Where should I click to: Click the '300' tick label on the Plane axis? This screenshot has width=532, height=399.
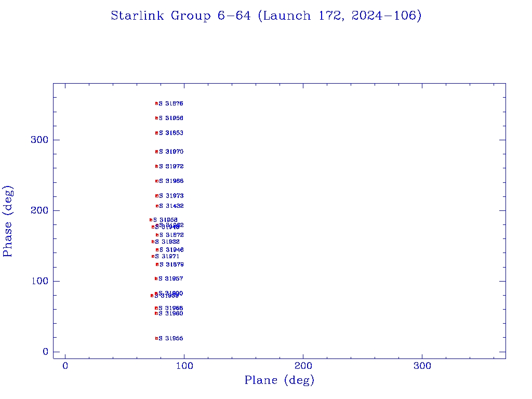[x=422, y=366]
